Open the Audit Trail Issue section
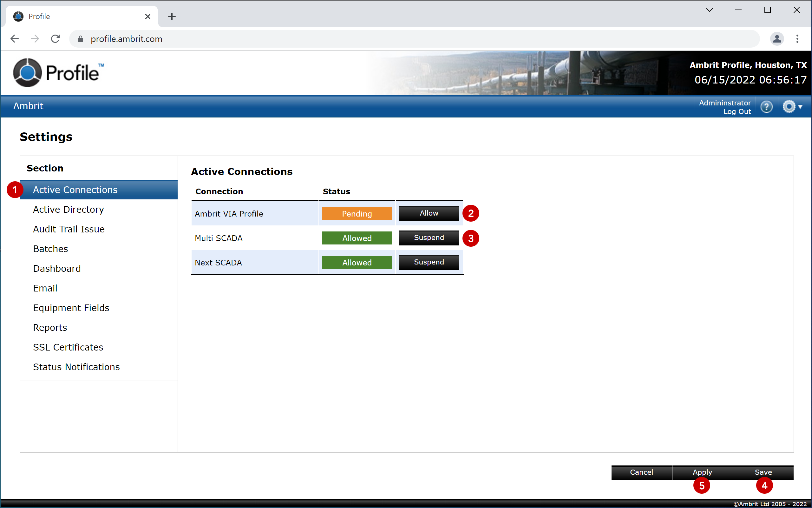Viewport: 812px width, 508px height. coord(99,229)
